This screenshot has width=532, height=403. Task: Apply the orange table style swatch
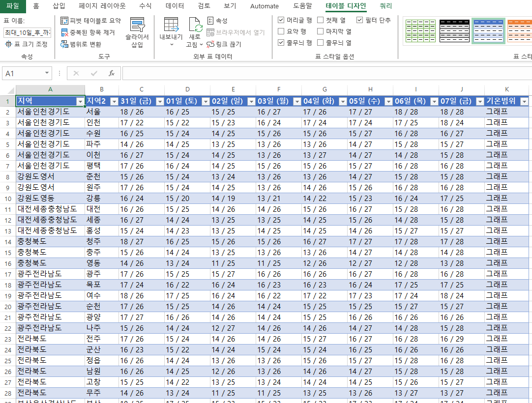coord(519,31)
